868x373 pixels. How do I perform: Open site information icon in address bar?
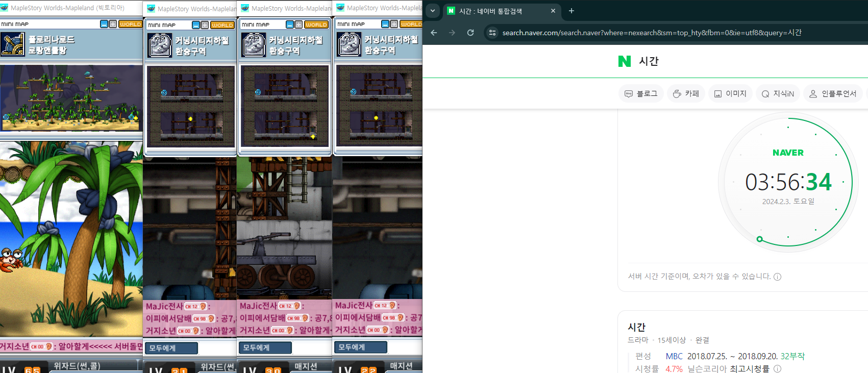tap(492, 33)
